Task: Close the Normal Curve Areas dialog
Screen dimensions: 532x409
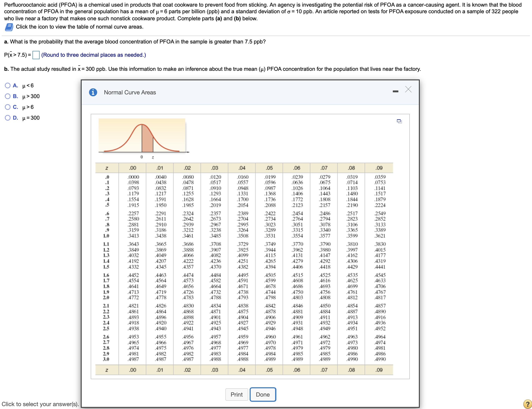Action: coord(408,90)
